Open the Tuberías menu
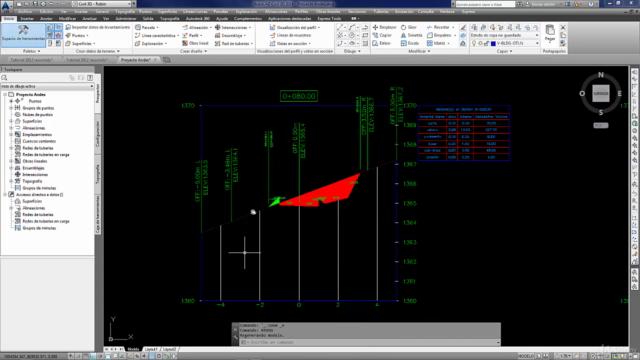Screen dimensions: 640x360 (x=381, y=12)
